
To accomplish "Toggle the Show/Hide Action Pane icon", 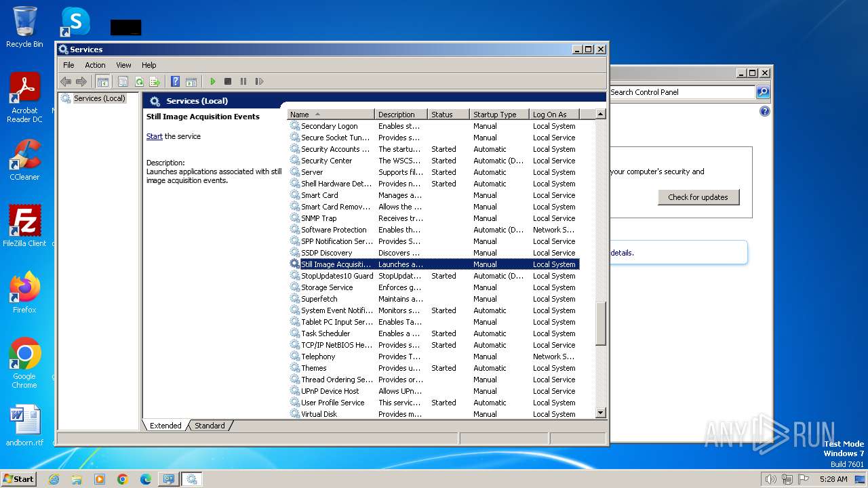I will [x=191, y=81].
